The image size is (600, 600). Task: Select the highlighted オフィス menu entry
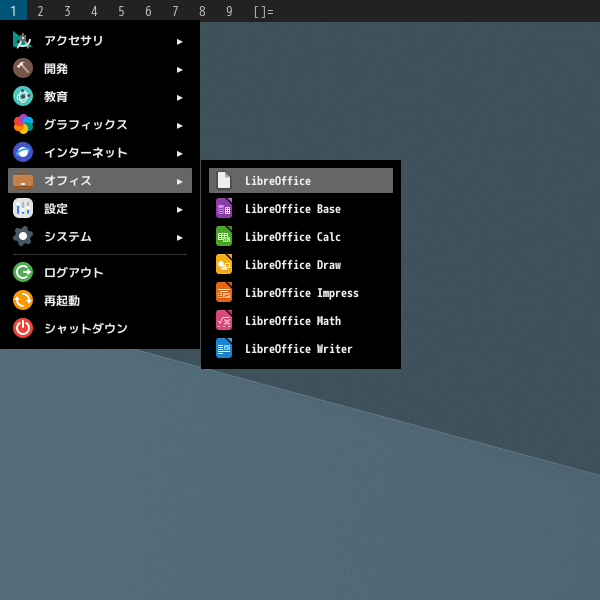pos(100,180)
